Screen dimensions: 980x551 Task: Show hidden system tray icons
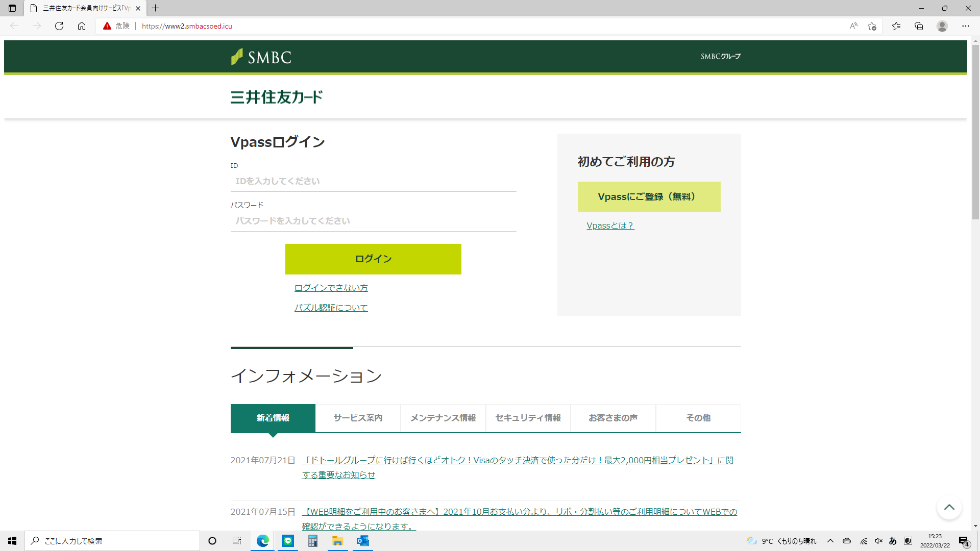point(830,541)
